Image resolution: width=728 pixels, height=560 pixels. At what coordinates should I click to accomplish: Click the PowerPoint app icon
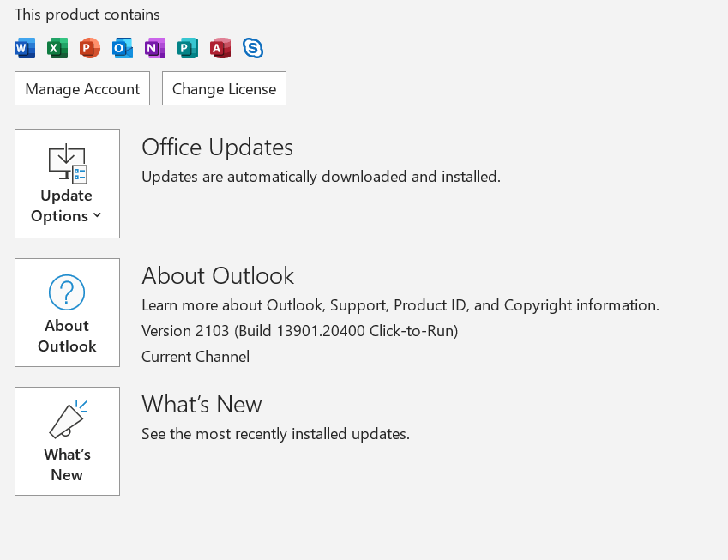90,48
